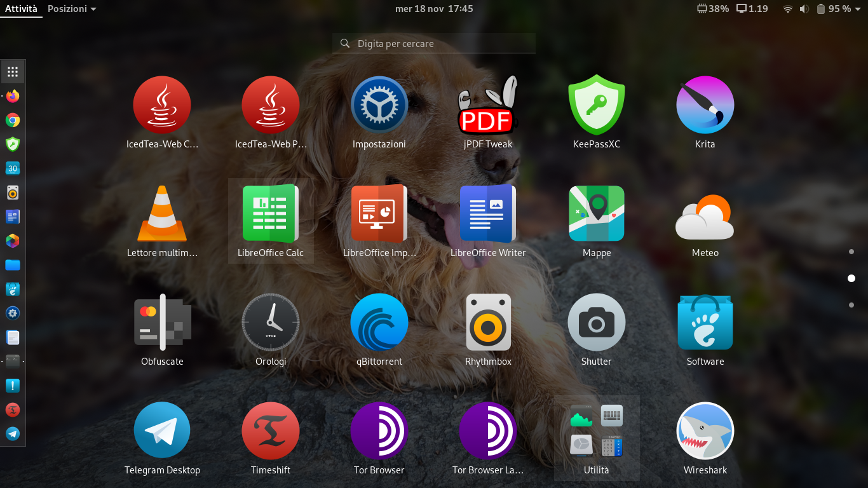Click the Digita per cercare search field
The height and width of the screenshot is (488, 868).
tap(434, 44)
